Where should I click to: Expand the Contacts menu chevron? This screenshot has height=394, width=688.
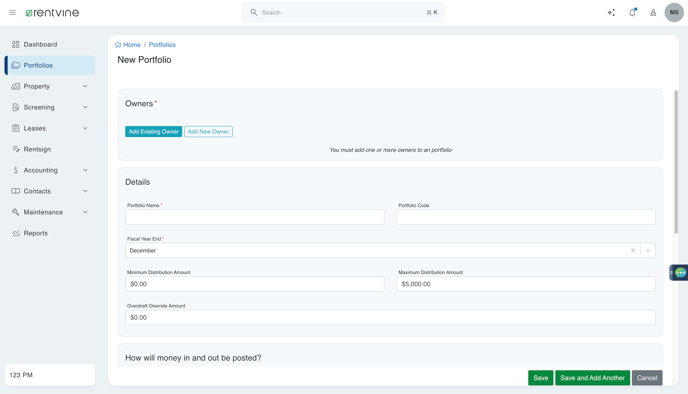click(85, 191)
